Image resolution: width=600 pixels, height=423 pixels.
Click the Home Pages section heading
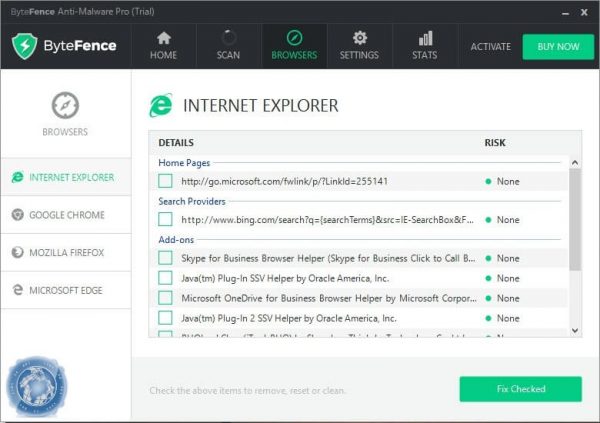click(184, 163)
